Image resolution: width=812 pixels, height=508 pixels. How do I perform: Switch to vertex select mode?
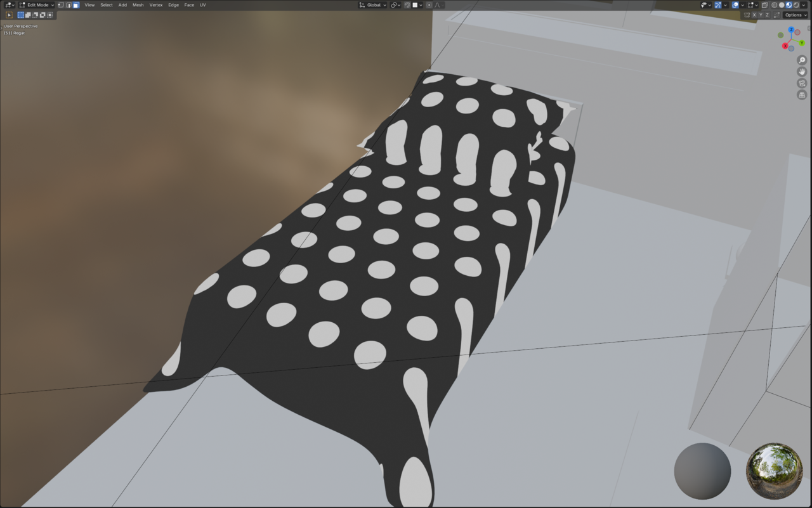(61, 5)
